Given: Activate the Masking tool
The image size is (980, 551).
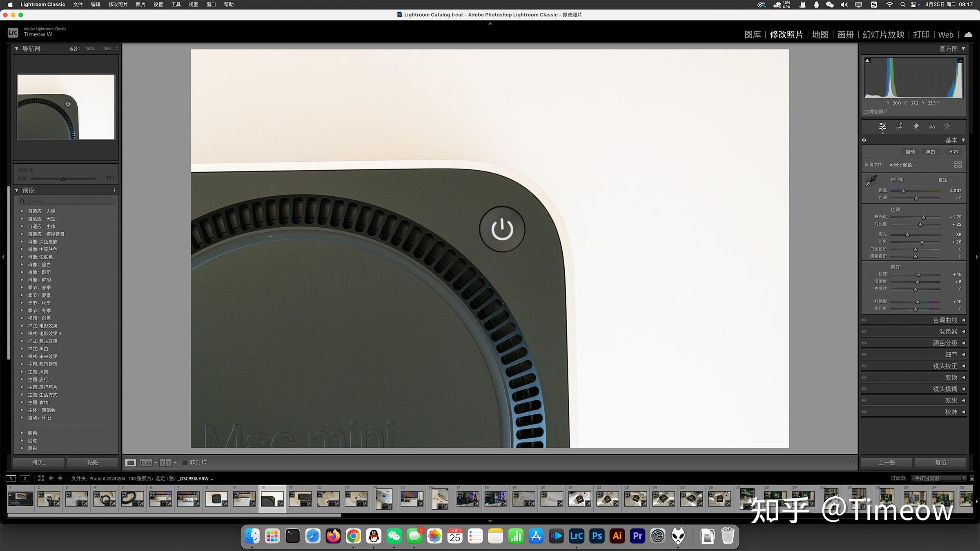Looking at the screenshot, I should click(948, 127).
